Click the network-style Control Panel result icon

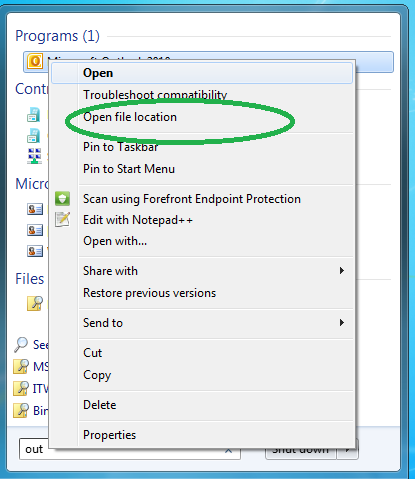tap(34, 156)
